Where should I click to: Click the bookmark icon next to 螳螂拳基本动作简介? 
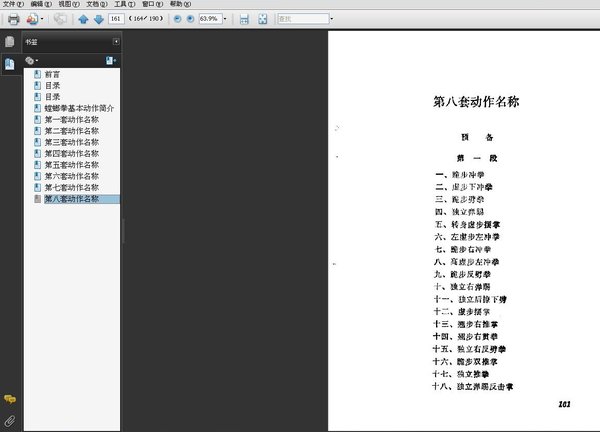38,108
